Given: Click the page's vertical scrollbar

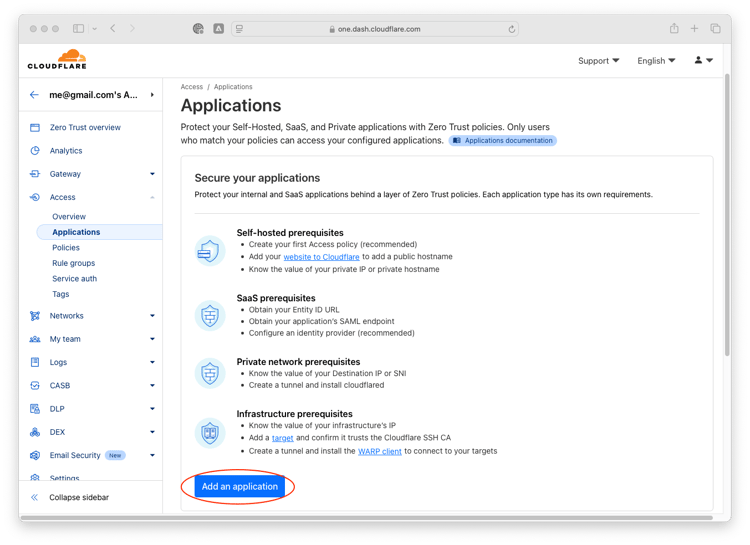Looking at the screenshot, I should (728, 214).
